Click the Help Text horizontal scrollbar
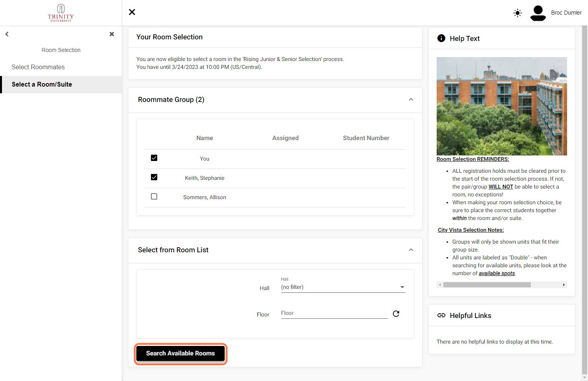 point(487,285)
